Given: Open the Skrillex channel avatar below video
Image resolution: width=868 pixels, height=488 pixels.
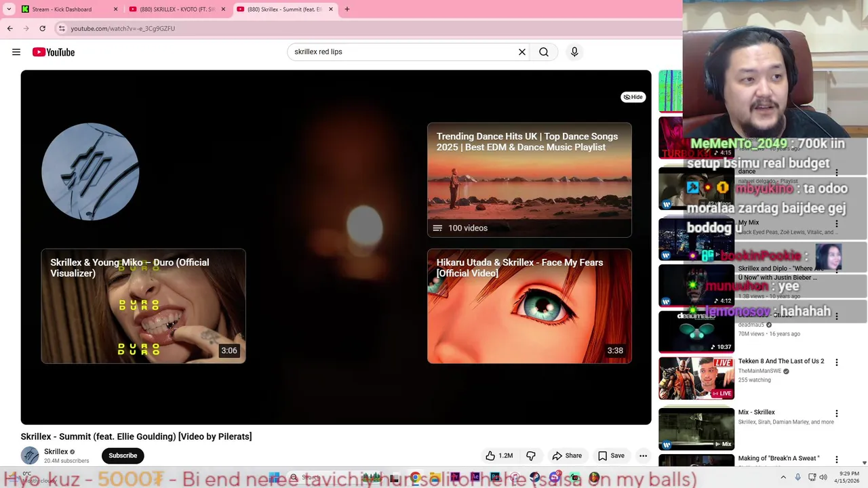Looking at the screenshot, I should pos(30,455).
